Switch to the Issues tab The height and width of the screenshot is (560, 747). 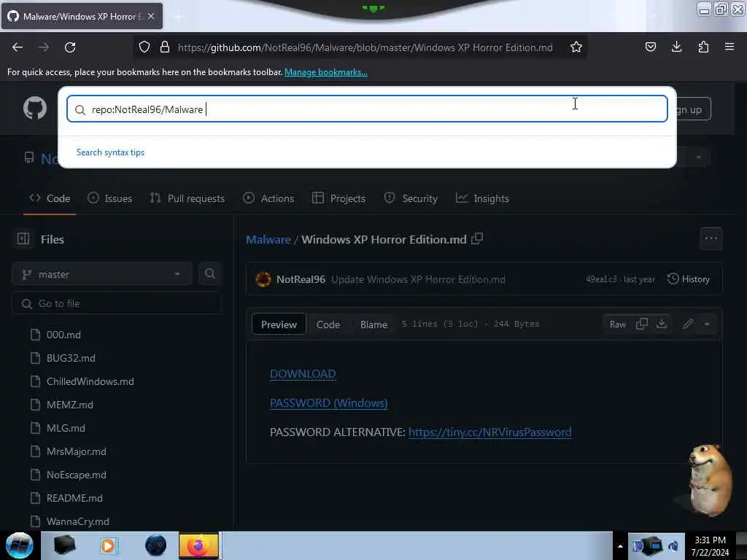pyautogui.click(x=110, y=198)
